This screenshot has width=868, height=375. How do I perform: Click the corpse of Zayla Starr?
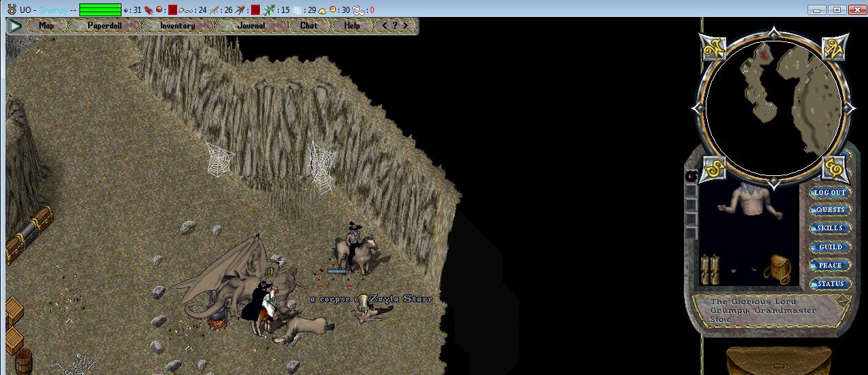pyautogui.click(x=370, y=313)
